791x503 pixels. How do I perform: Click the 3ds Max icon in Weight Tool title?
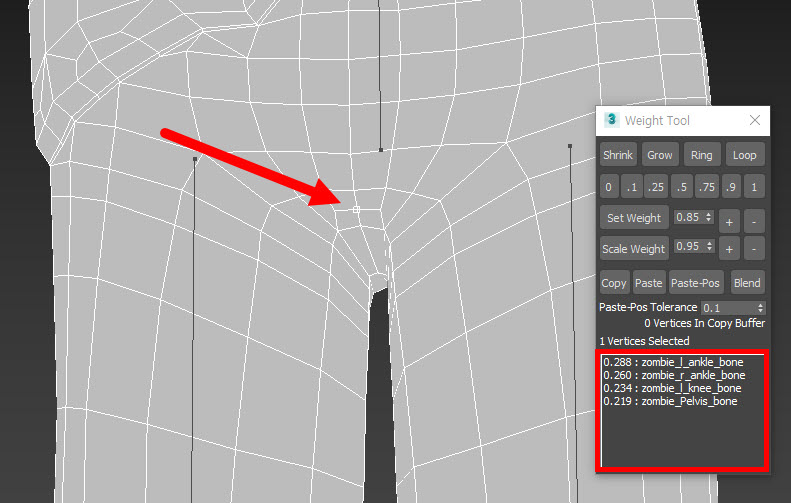pyautogui.click(x=611, y=120)
